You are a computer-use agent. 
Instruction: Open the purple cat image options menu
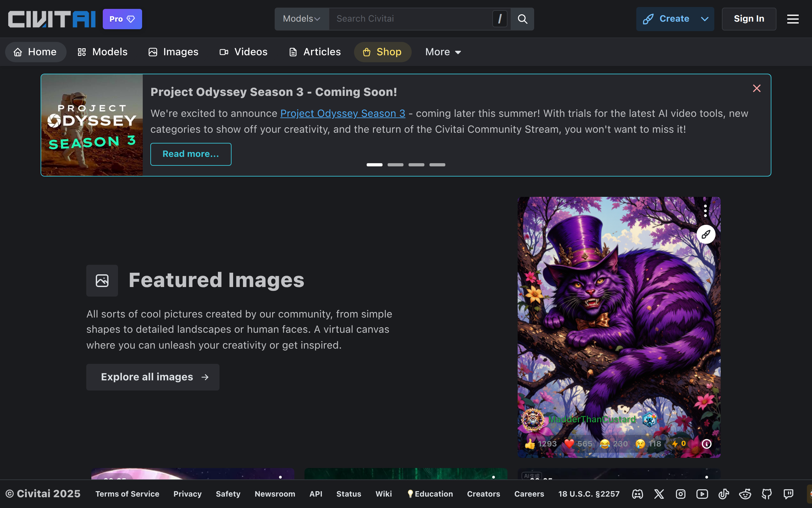pos(705,211)
